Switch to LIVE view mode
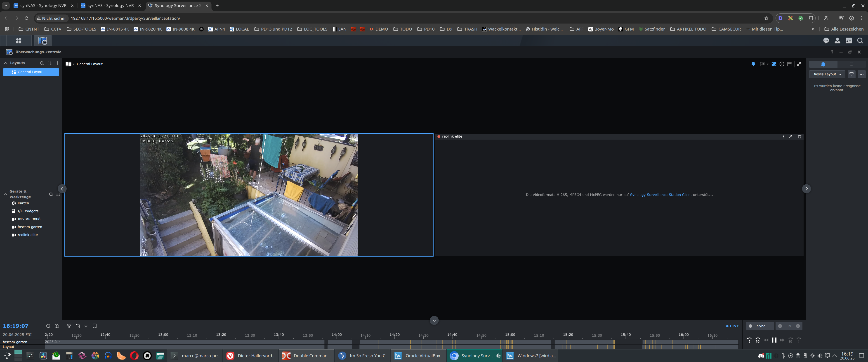 (732, 326)
